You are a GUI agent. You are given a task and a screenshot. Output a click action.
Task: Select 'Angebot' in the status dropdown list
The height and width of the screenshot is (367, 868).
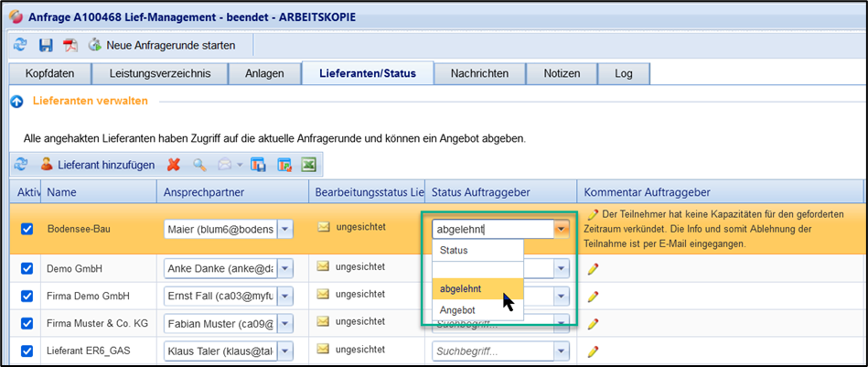[457, 311]
